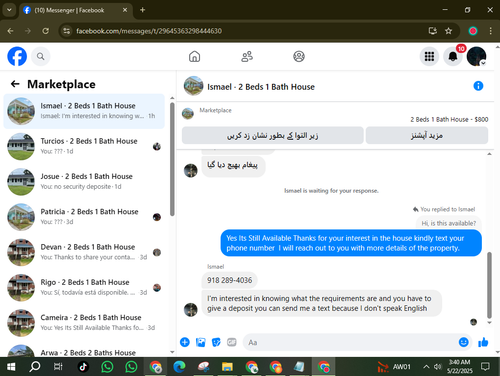Click Ismael's message about deposit requirements

coord(322,303)
